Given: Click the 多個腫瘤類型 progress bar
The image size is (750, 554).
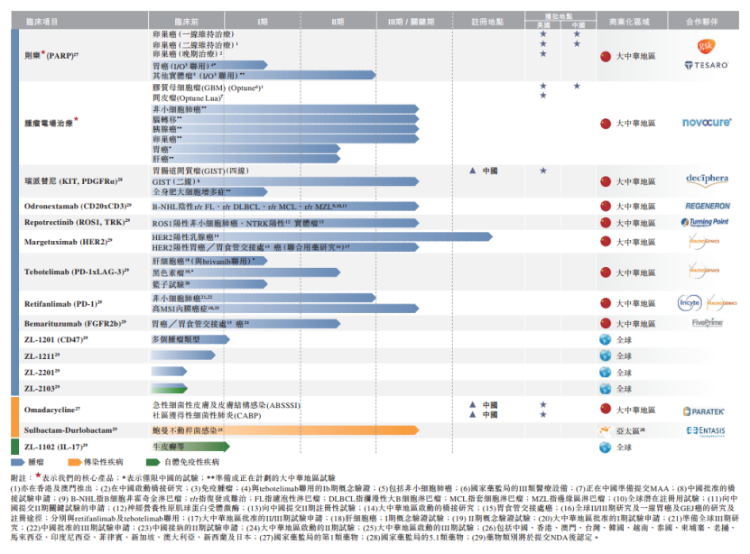Looking at the screenshot, I should 190,339.
